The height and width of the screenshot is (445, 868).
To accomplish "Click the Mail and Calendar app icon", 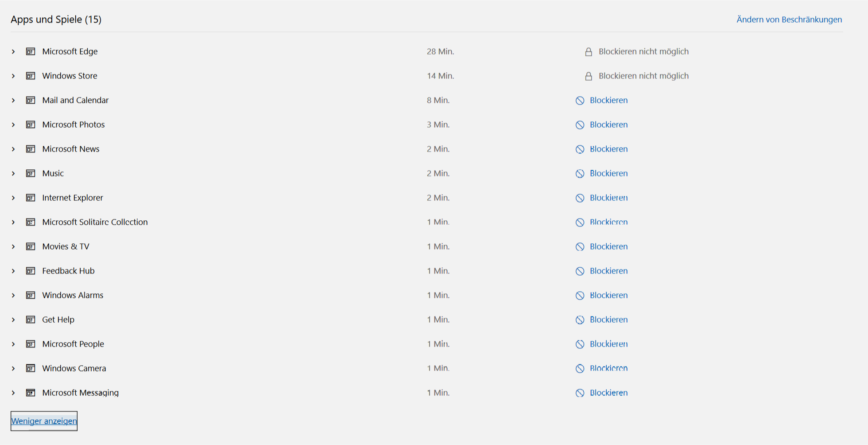I will [x=31, y=100].
